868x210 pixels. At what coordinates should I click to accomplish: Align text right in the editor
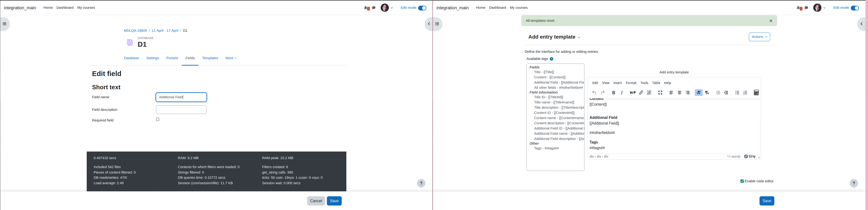[x=688, y=92]
